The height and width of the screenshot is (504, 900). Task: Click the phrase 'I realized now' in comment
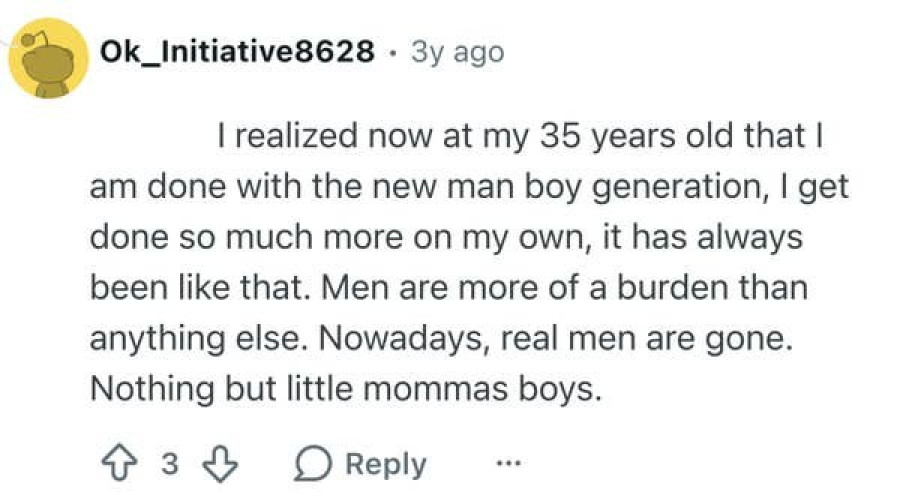coord(325,136)
